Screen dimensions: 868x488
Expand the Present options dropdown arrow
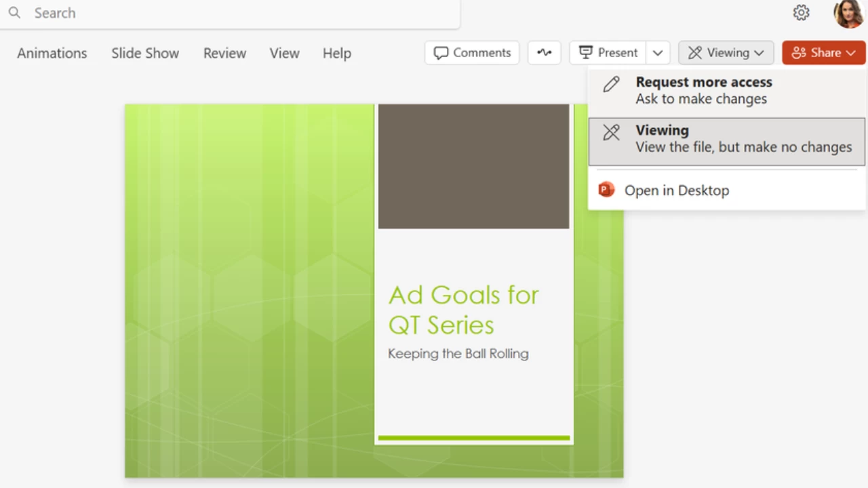658,53
